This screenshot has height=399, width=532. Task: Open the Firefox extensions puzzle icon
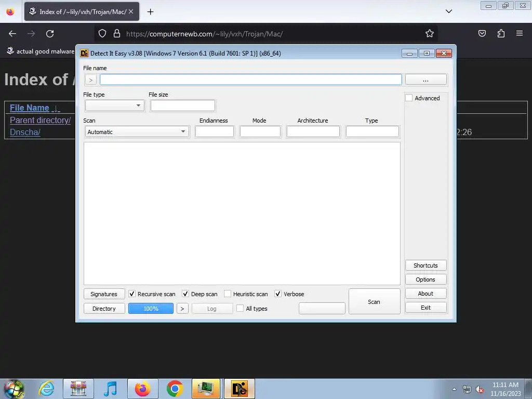[x=501, y=34]
